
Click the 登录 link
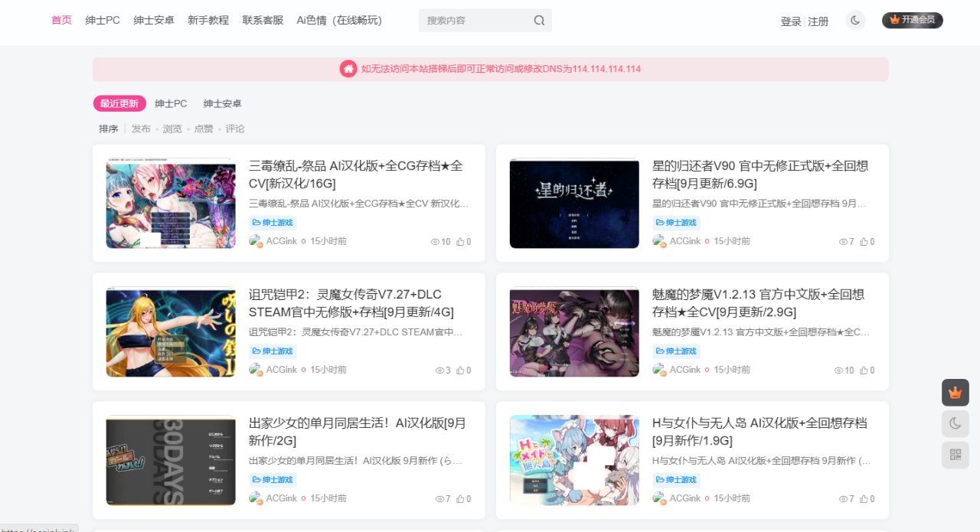pyautogui.click(x=791, y=21)
